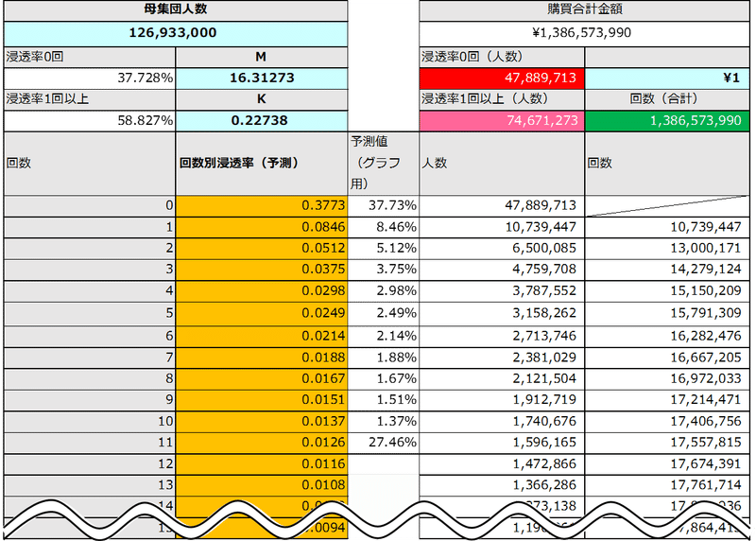The image size is (756, 541).
Task: Select the people count 3,158,262
Action: click(x=502, y=314)
